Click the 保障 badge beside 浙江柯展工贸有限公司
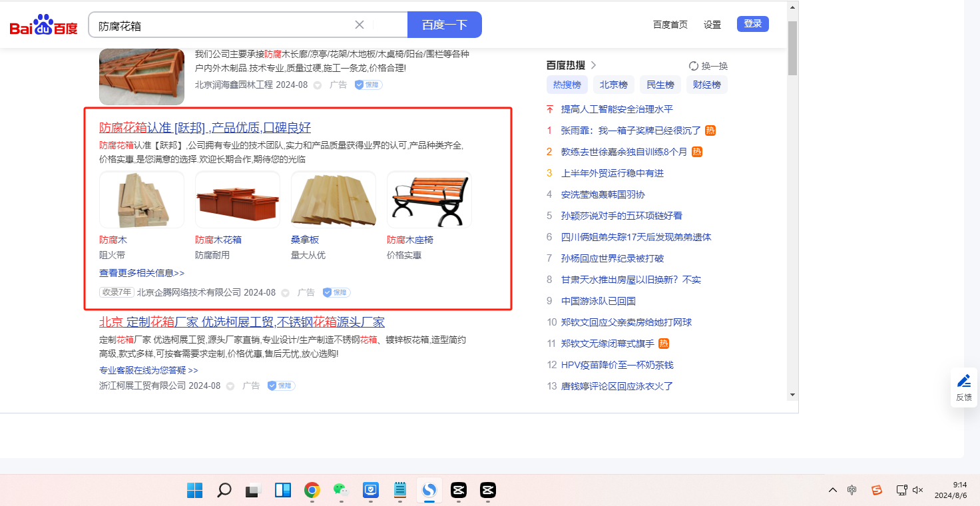 (x=281, y=385)
